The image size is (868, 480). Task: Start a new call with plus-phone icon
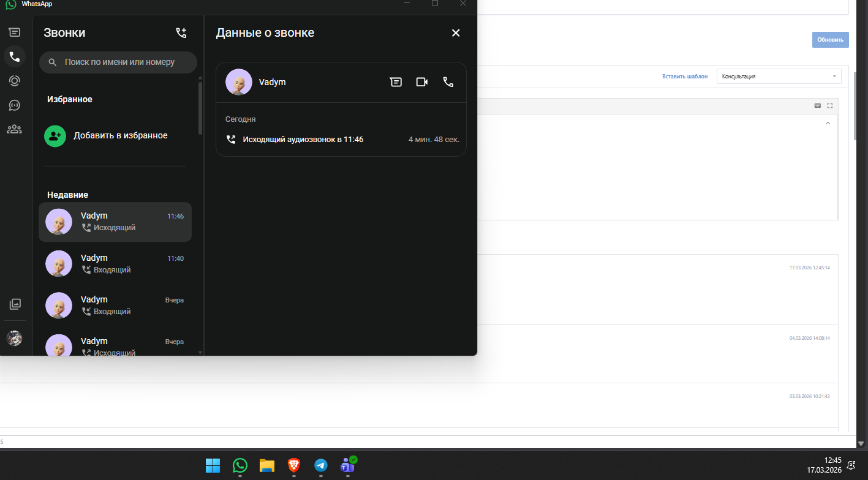click(181, 33)
